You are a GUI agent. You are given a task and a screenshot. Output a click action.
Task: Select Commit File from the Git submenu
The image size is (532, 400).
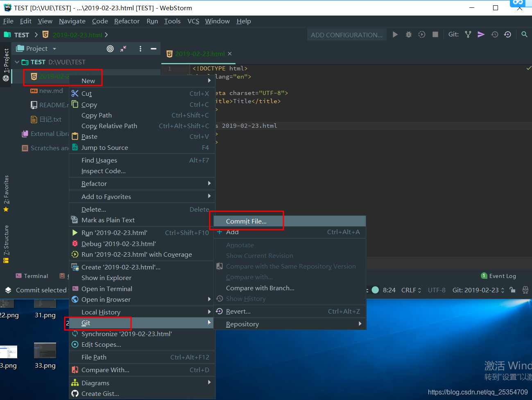click(x=246, y=221)
